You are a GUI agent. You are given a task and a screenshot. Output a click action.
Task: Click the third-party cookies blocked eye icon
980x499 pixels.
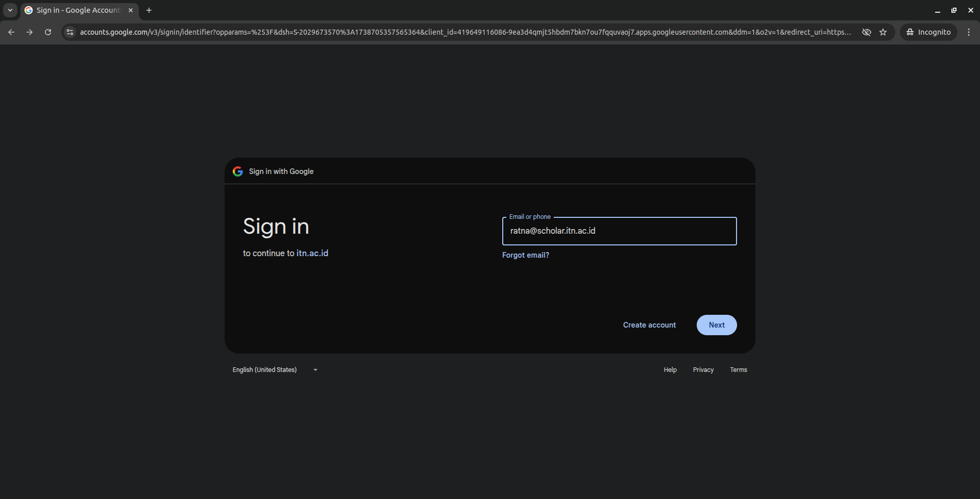click(x=867, y=32)
